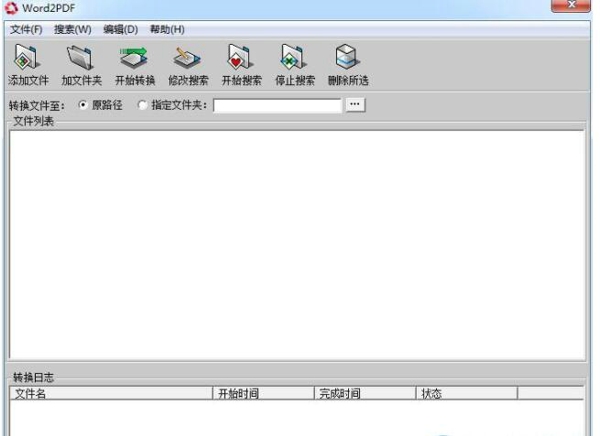Click the 文件名 column header in log
This screenshot has height=436, width=600.
111,394
